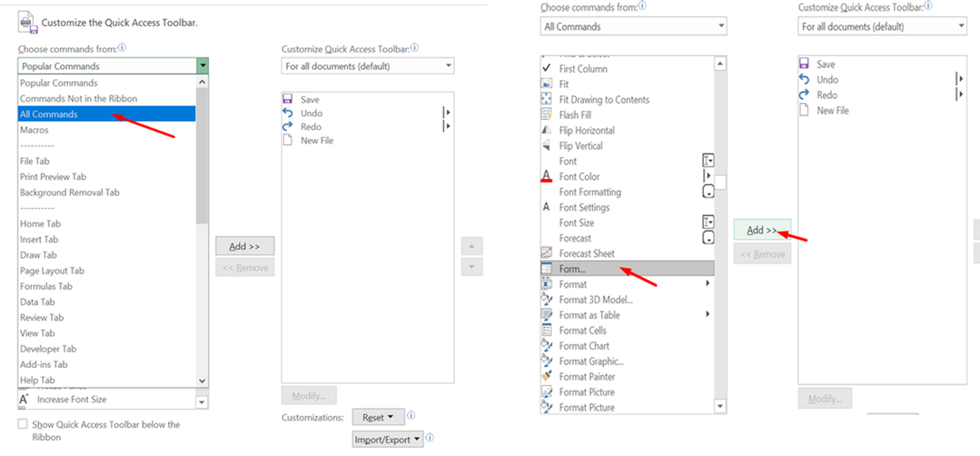Click the Fit Drawing to Contents icon

(x=547, y=100)
